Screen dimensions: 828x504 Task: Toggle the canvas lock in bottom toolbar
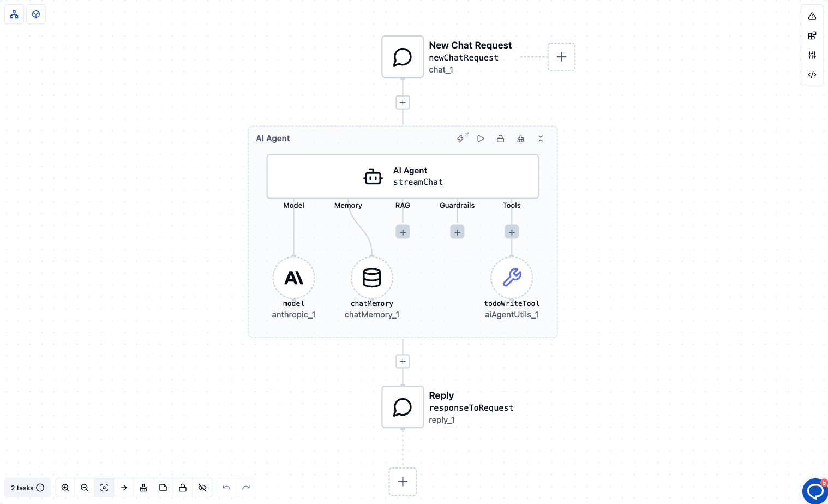pos(183,488)
